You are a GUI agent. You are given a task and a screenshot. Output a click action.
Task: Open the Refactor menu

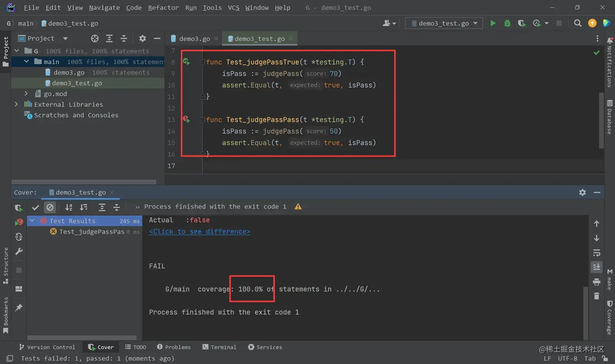[x=164, y=7]
